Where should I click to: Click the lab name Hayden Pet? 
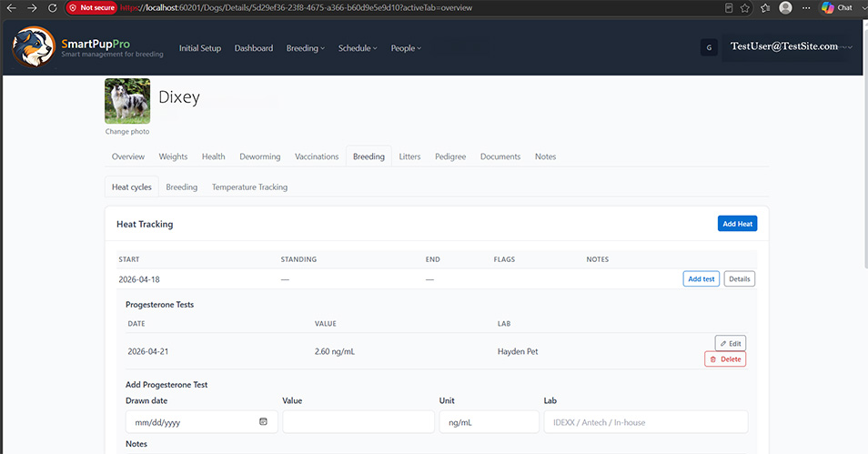518,351
